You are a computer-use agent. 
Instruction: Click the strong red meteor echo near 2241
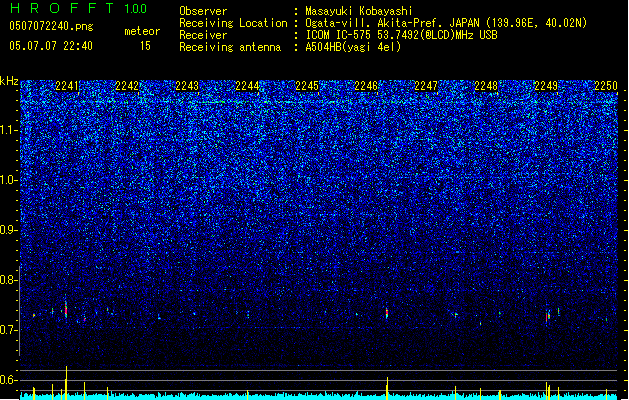click(66, 310)
